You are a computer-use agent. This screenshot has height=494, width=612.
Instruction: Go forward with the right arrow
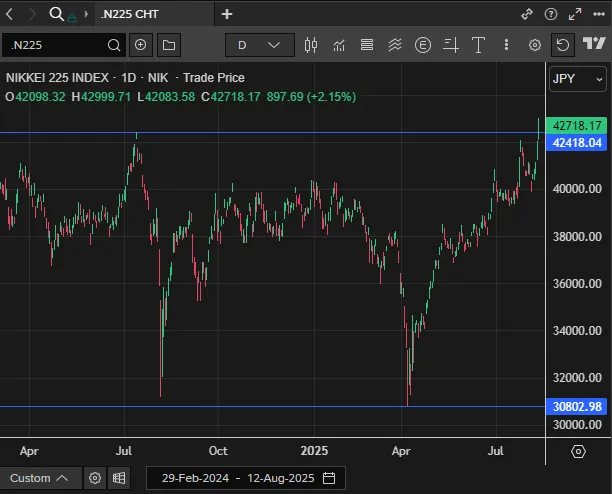32,14
